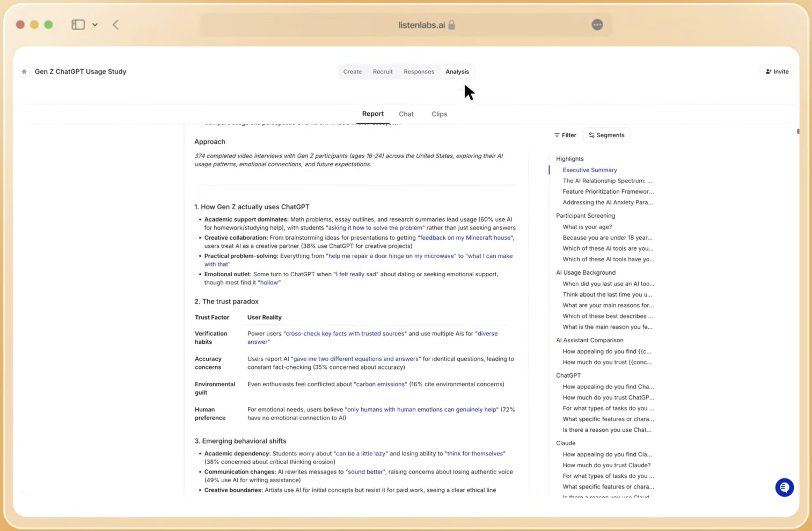Screen dimensions: 812x531
Task: Open the Clips tab
Action: pyautogui.click(x=439, y=114)
